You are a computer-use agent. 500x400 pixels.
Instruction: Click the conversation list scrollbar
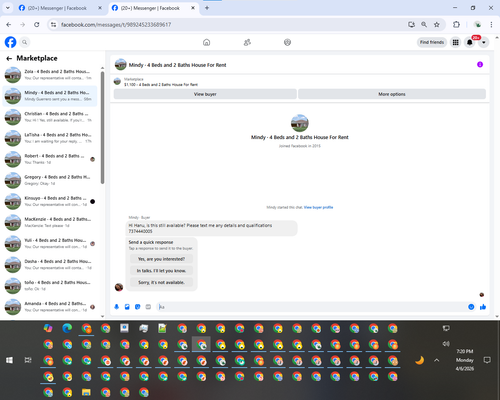pyautogui.click(x=102, y=128)
